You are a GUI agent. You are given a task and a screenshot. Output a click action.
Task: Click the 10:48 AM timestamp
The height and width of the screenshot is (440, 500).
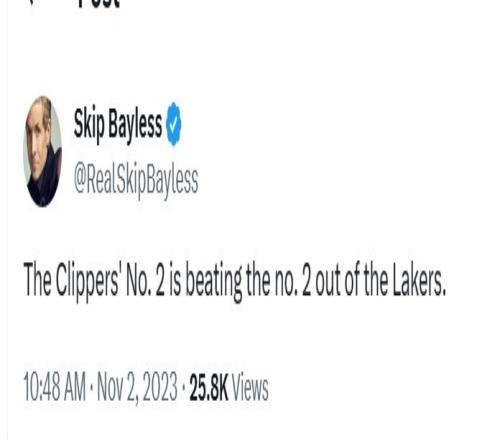[x=55, y=387]
